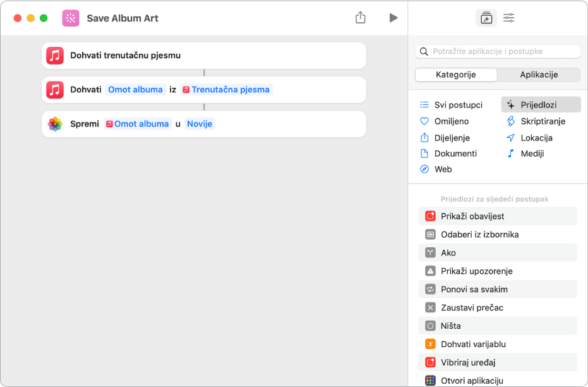Select the Skriptiranje category
588x387 pixels.
pos(542,121)
